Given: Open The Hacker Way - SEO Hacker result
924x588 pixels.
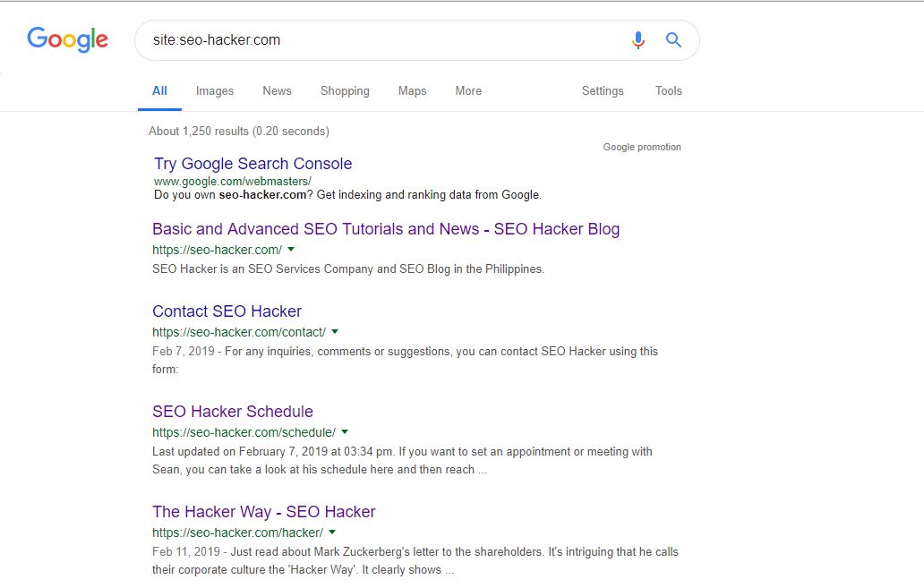Looking at the screenshot, I should tap(263, 512).
